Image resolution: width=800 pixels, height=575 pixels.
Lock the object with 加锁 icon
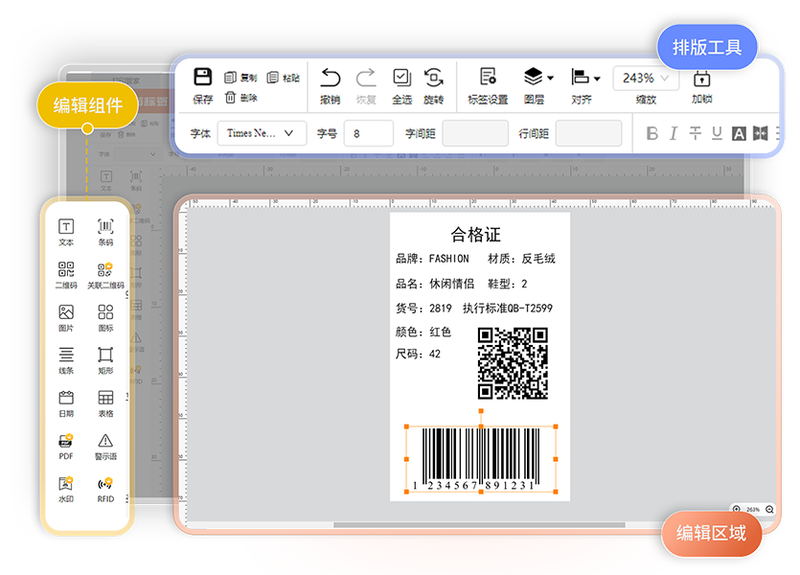pyautogui.click(x=702, y=79)
